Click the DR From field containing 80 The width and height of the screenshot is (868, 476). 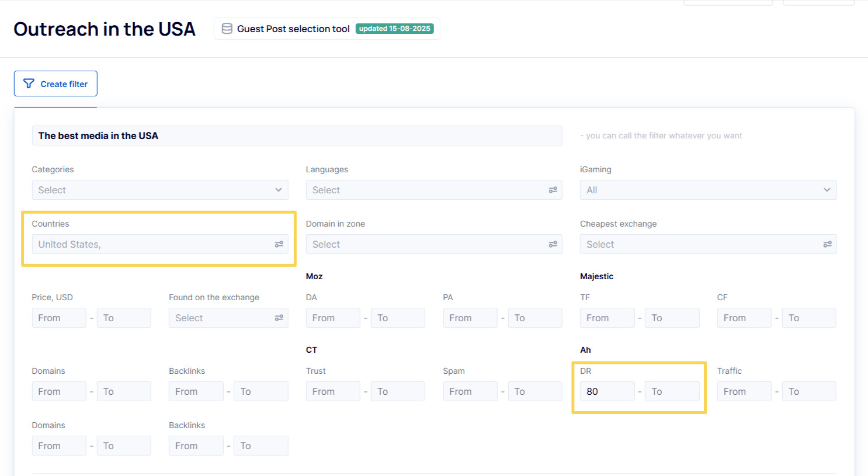coord(607,391)
